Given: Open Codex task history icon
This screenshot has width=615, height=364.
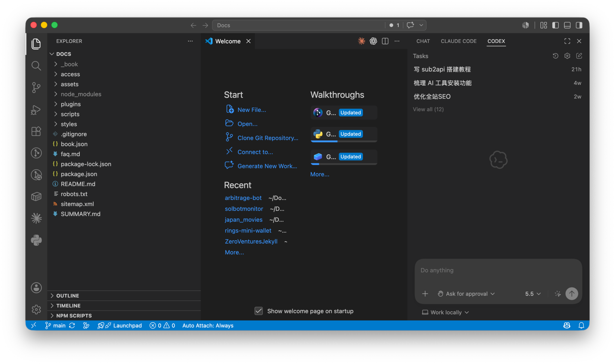Looking at the screenshot, I should pyautogui.click(x=555, y=56).
